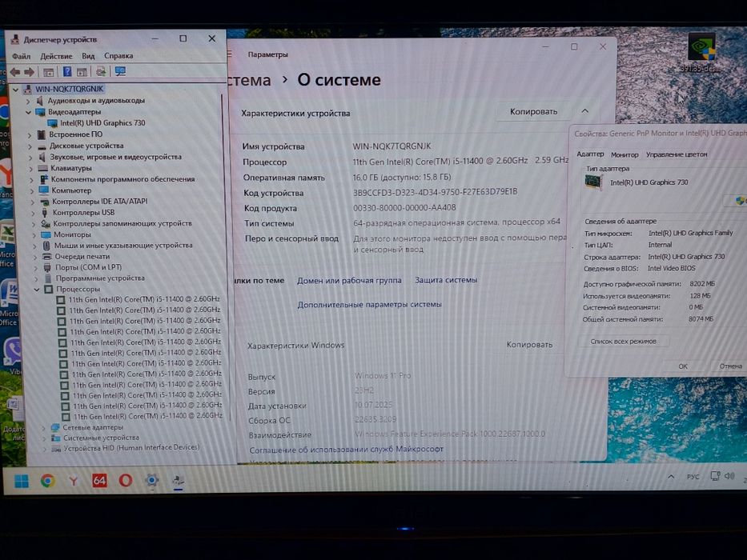Viewport: 747px width, 560px height.
Task: Expand Сетевые адаптеры node
Action: (43, 428)
